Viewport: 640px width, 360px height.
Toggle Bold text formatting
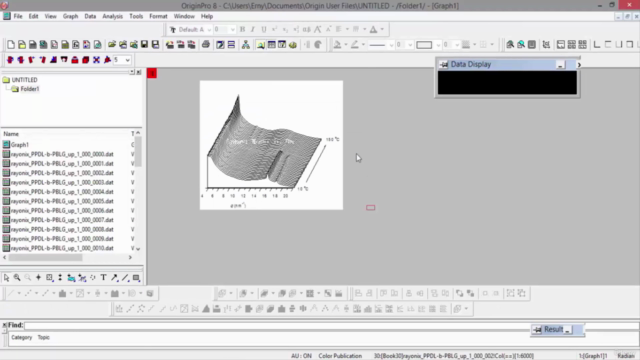(x=242, y=29)
